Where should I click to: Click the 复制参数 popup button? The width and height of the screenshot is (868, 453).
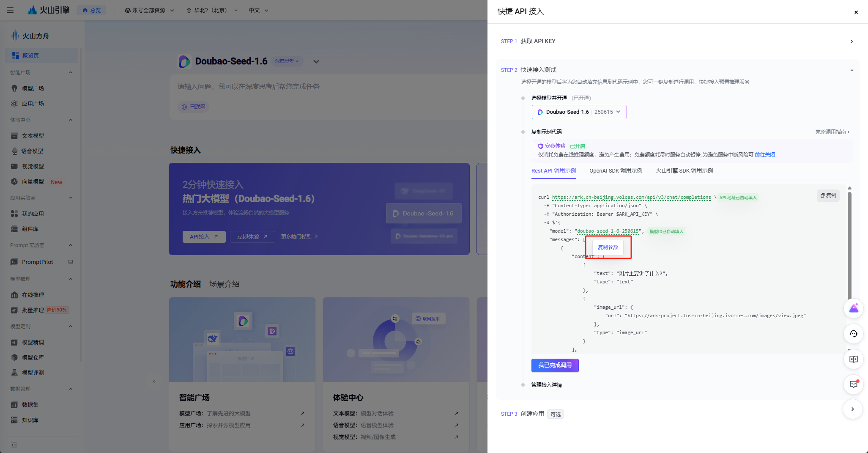(608, 247)
